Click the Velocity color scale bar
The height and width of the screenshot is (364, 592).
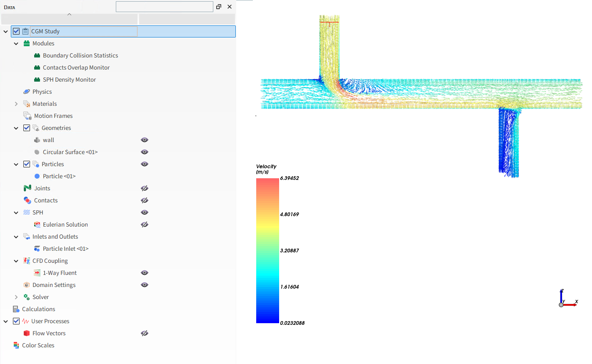coord(267,250)
